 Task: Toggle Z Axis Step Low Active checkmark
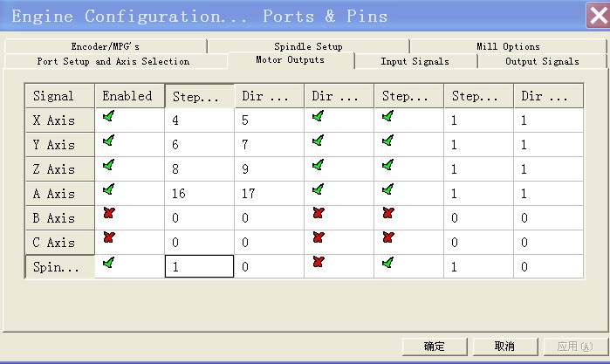pyautogui.click(x=387, y=165)
